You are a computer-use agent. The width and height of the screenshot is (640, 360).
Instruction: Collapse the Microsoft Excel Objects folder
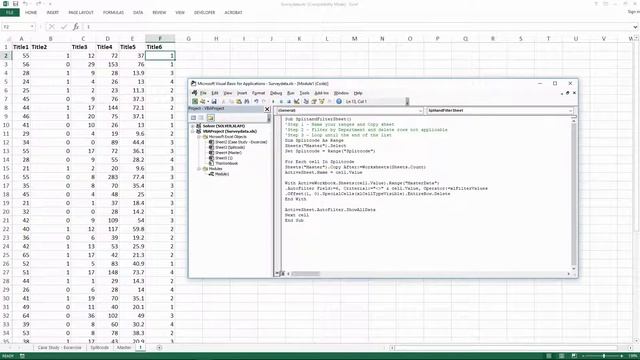point(199,137)
